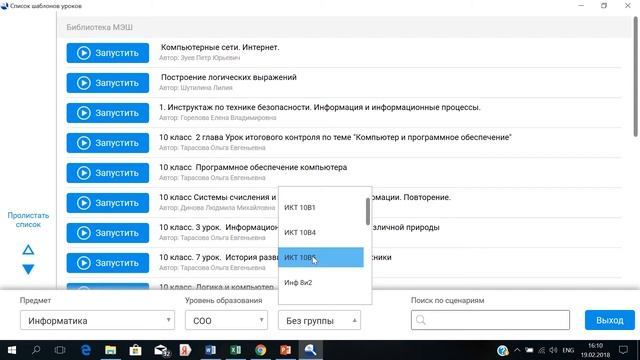Viewport: 640px width, 360px height.
Task: Click the help tray icon
Action: tap(502, 350)
